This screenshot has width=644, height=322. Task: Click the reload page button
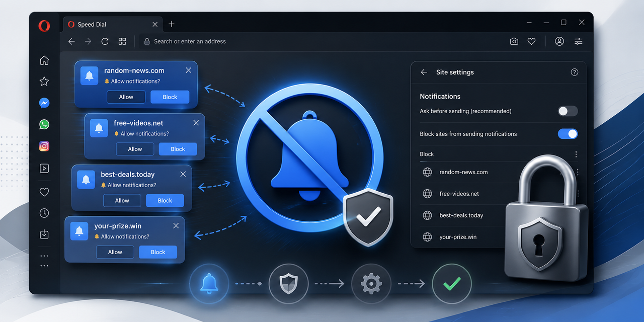point(105,41)
